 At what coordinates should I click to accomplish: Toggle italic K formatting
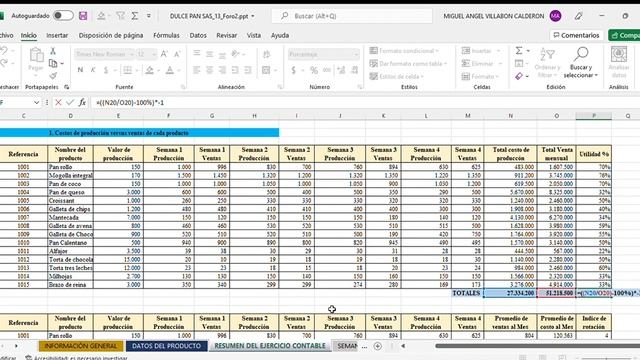[x=93, y=70]
